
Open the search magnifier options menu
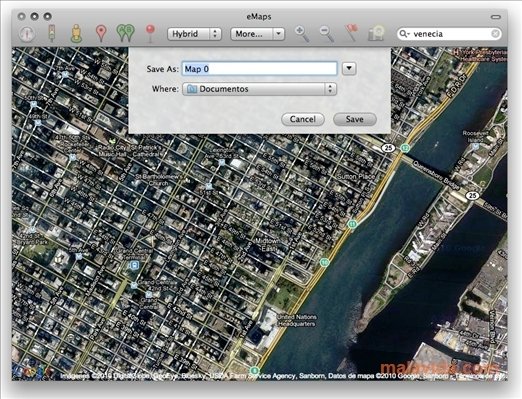(404, 34)
